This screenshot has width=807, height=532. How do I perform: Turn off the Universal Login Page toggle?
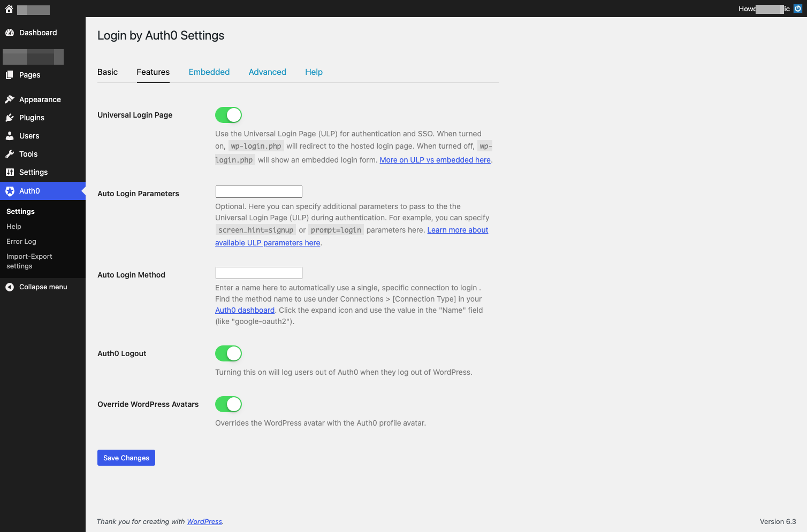(229, 115)
